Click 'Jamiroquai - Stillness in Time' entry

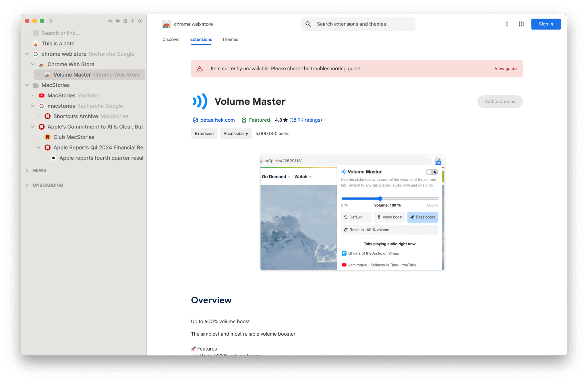coord(390,265)
